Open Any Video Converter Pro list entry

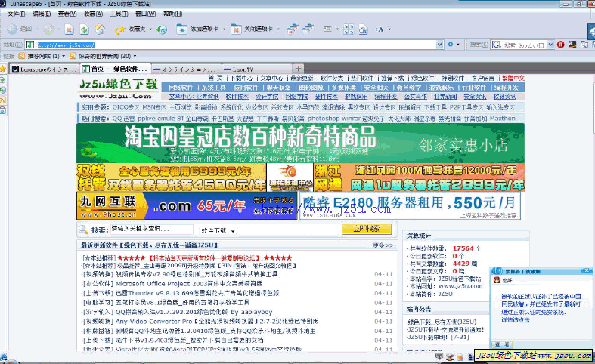click(217, 322)
